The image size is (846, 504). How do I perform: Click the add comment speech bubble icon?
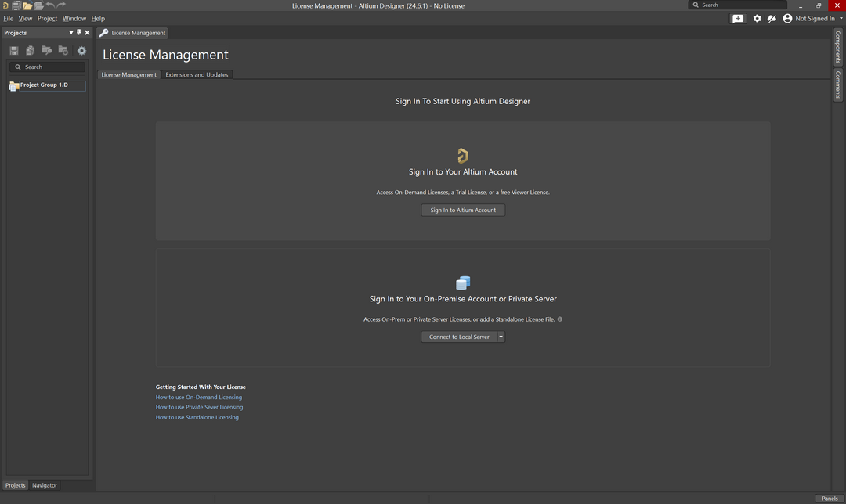738,19
